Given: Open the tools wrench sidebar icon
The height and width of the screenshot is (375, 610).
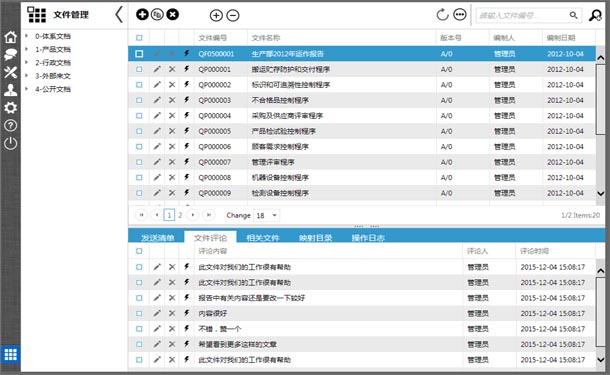Looking at the screenshot, I should tap(11, 72).
